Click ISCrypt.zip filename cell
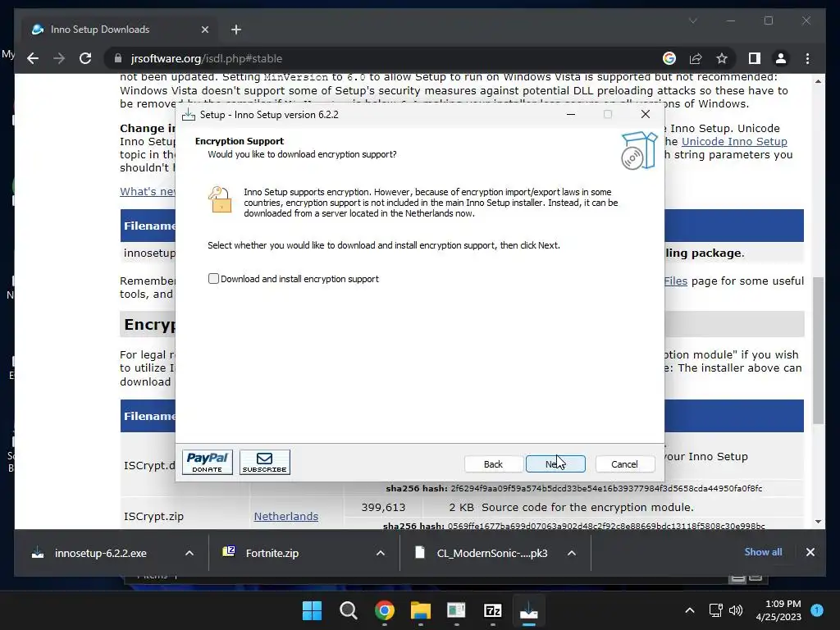This screenshot has width=840, height=630. pos(153,517)
